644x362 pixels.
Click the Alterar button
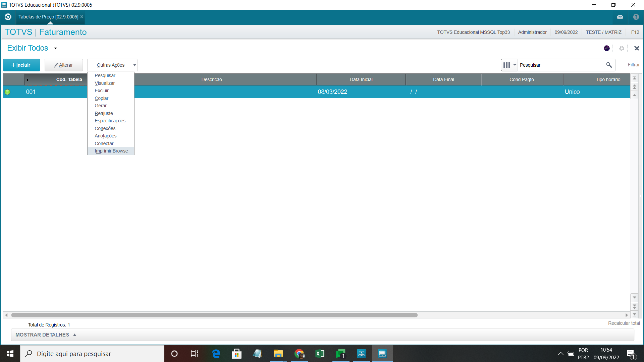click(64, 65)
